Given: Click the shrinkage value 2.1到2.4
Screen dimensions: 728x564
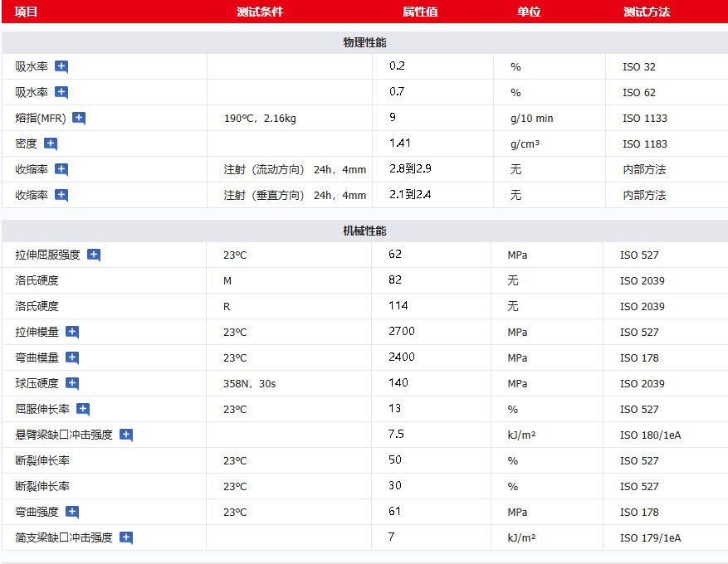Looking at the screenshot, I should pos(410,194).
